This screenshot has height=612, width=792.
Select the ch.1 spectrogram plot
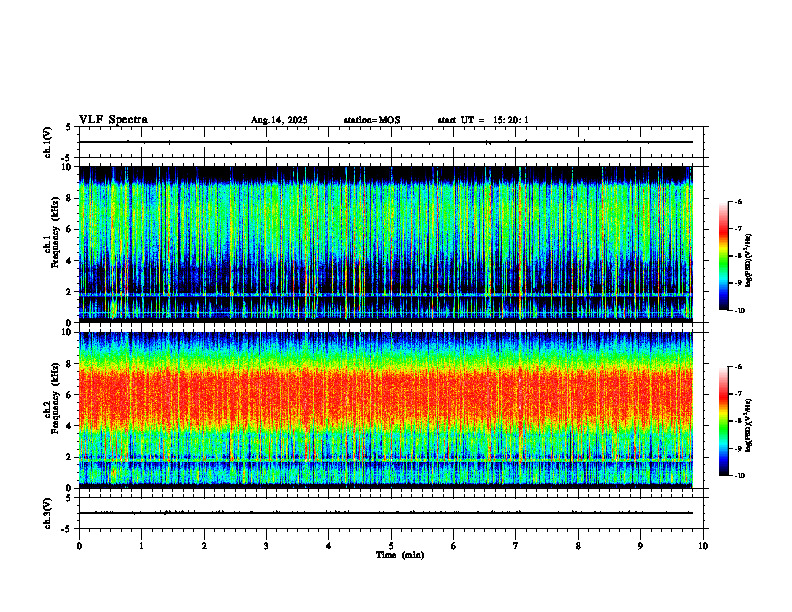386,244
